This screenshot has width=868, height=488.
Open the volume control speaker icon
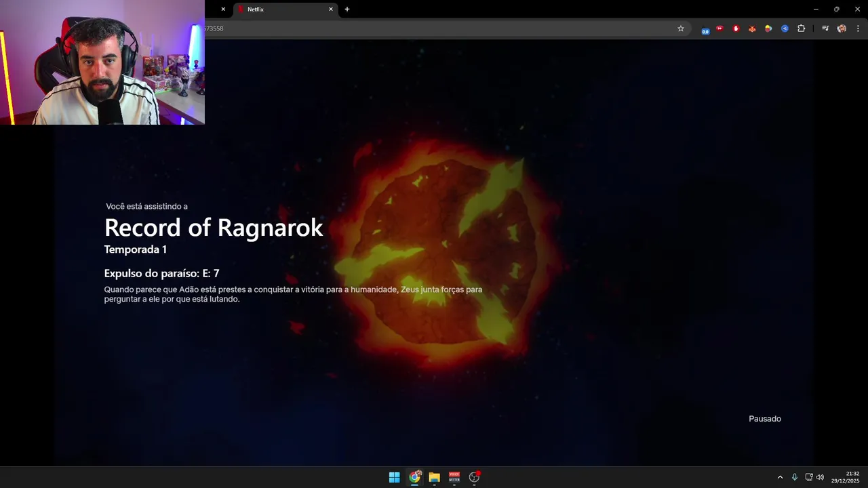[x=820, y=477]
